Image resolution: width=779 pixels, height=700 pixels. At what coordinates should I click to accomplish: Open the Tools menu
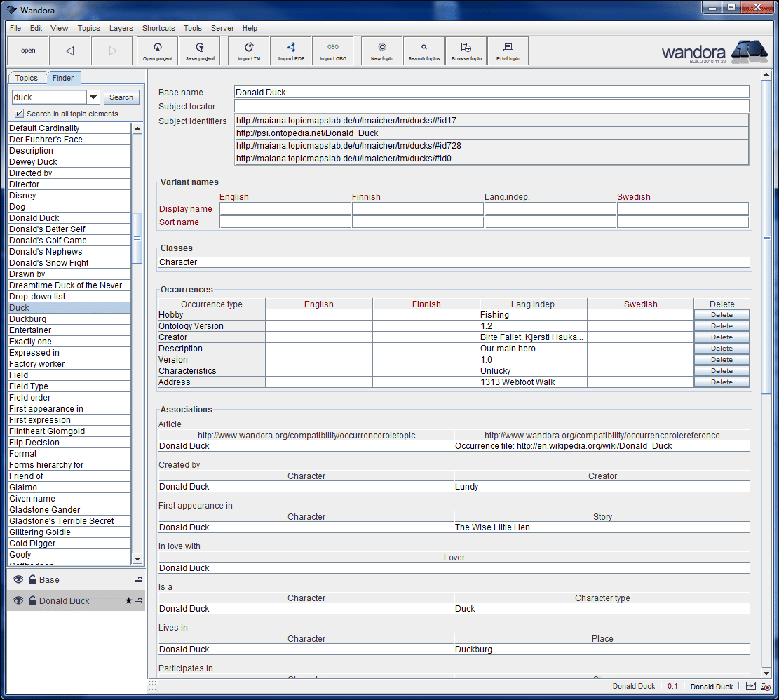point(192,28)
